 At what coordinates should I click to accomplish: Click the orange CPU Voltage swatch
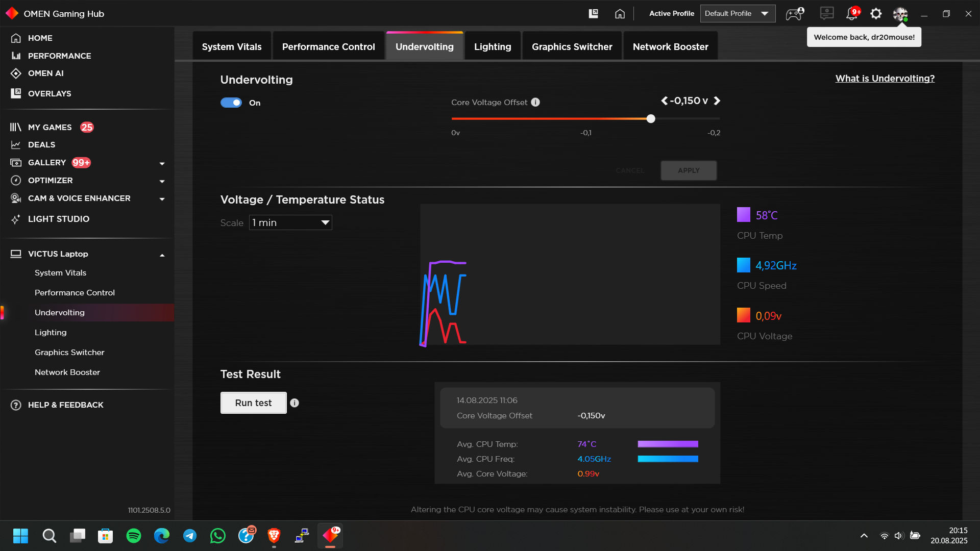(744, 315)
